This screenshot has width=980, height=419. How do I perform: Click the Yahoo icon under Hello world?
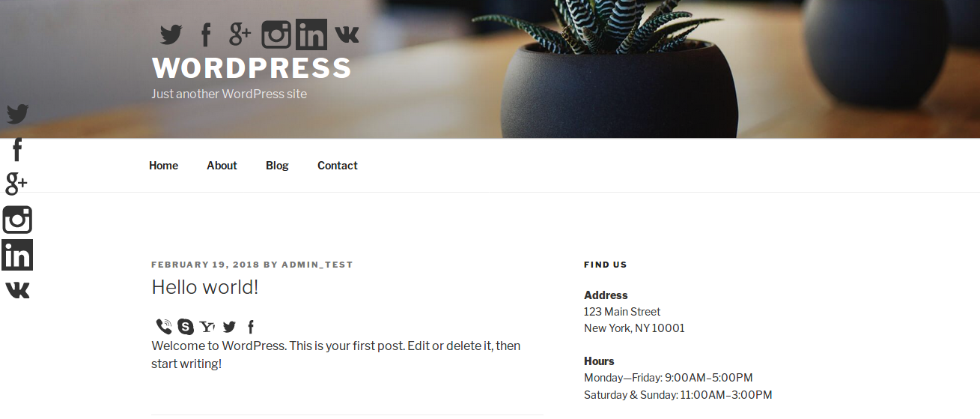(x=207, y=327)
